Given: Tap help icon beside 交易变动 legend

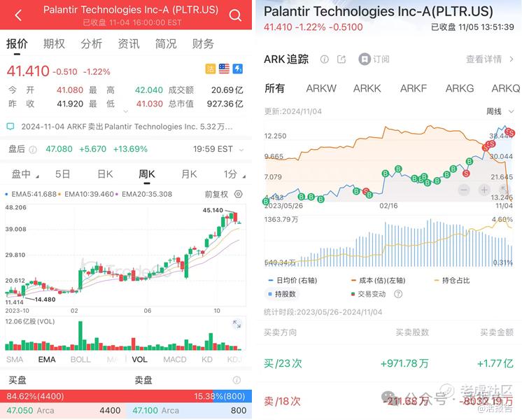Looking at the screenshot, I should [398, 294].
